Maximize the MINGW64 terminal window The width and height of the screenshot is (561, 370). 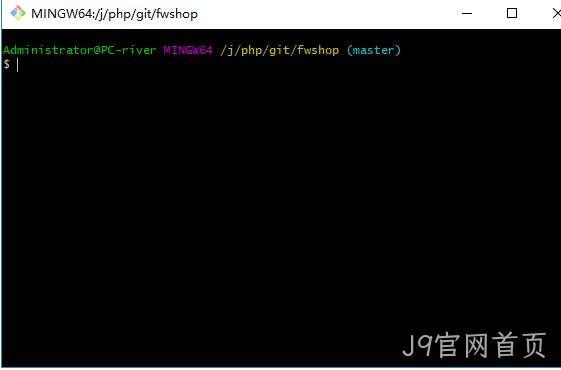pos(512,13)
